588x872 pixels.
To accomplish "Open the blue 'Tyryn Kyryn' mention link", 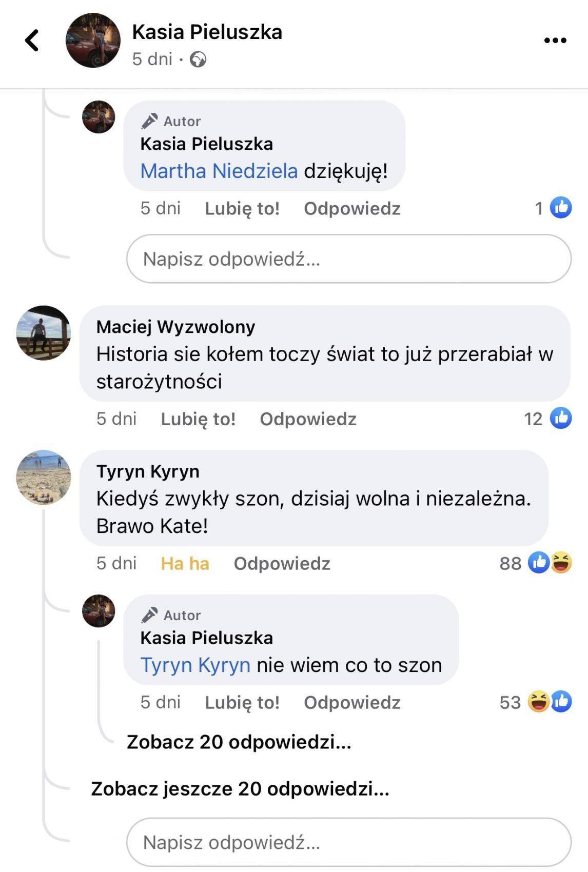I will 195,665.
